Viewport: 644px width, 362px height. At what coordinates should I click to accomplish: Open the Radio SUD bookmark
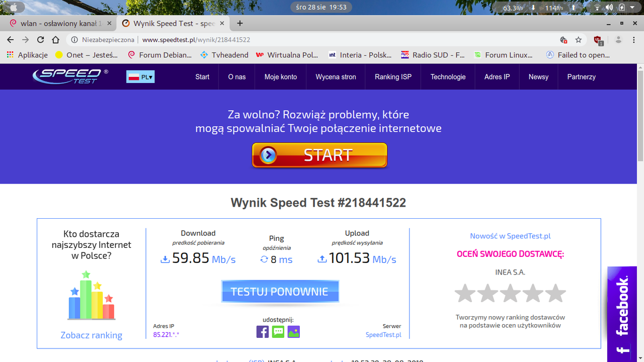(433, 55)
